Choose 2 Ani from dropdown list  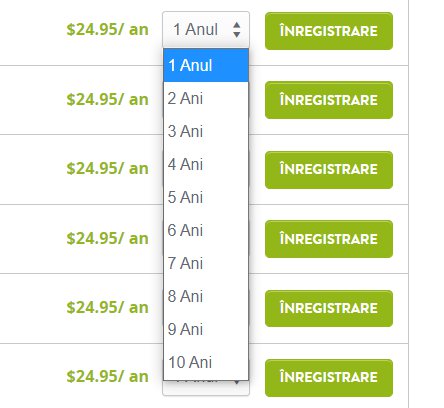(x=206, y=98)
